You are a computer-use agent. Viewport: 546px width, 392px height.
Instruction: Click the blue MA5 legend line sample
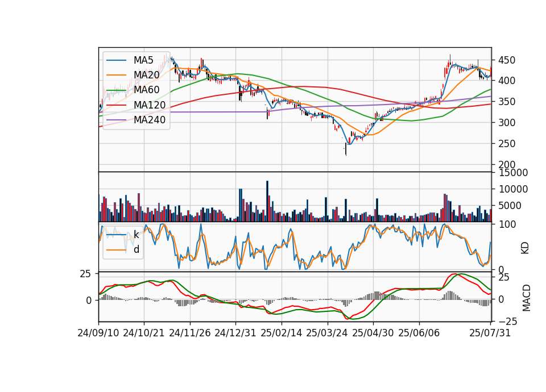tap(116, 60)
